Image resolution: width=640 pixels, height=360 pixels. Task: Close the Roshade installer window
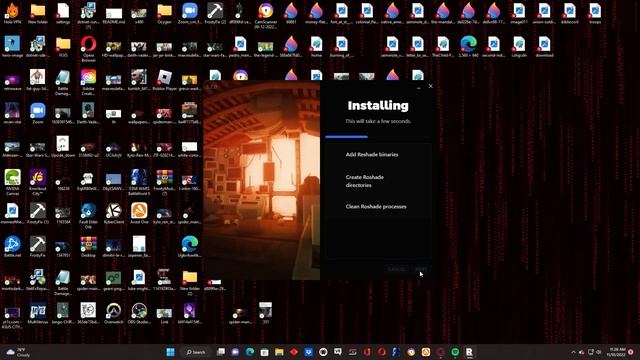coord(430,86)
